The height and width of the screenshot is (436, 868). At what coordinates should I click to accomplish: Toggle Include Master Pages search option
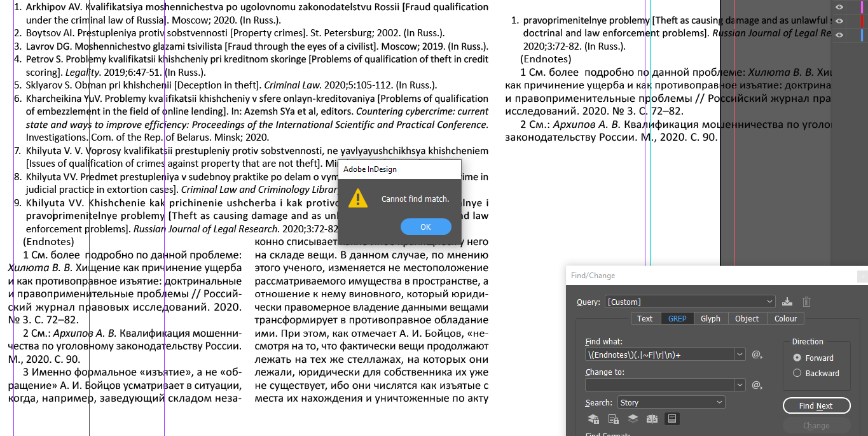pos(652,419)
